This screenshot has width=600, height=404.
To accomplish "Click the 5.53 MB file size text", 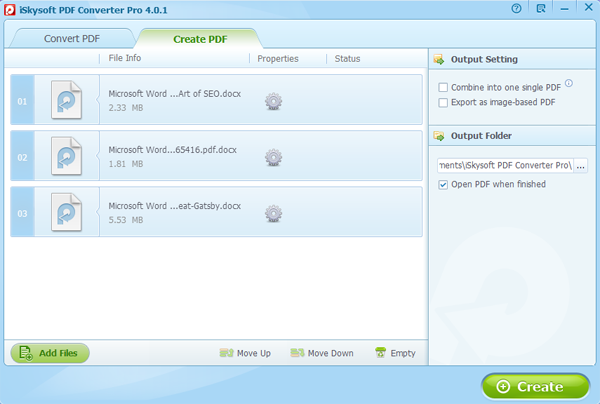I will (126, 220).
